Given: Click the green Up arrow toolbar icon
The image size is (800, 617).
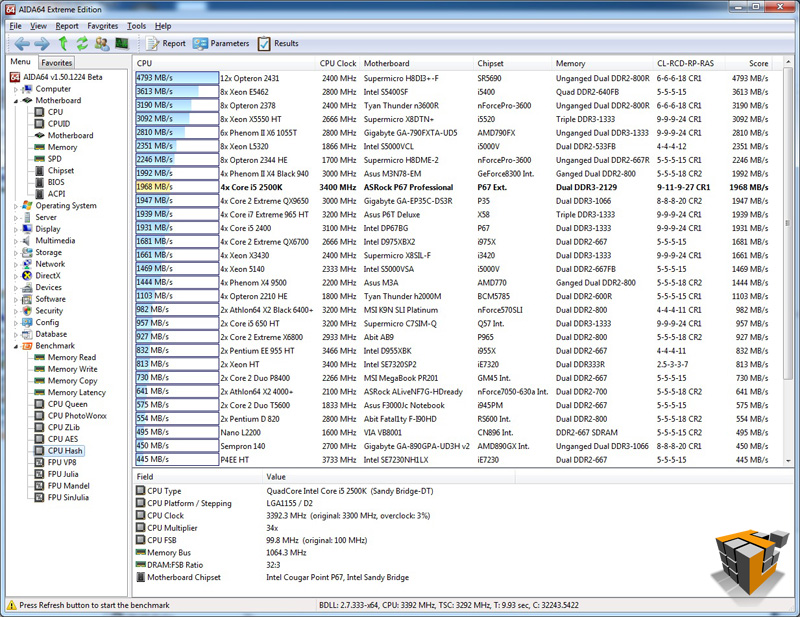Looking at the screenshot, I should coord(63,43).
